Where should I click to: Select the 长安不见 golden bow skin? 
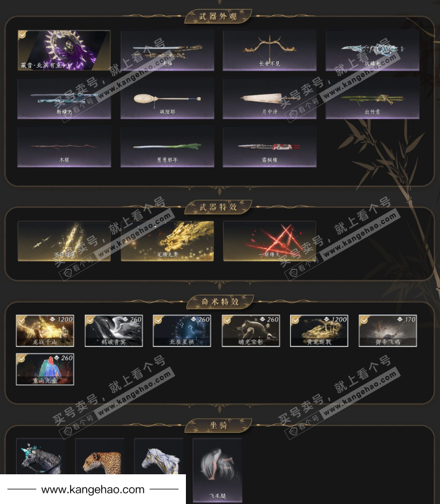pos(270,50)
